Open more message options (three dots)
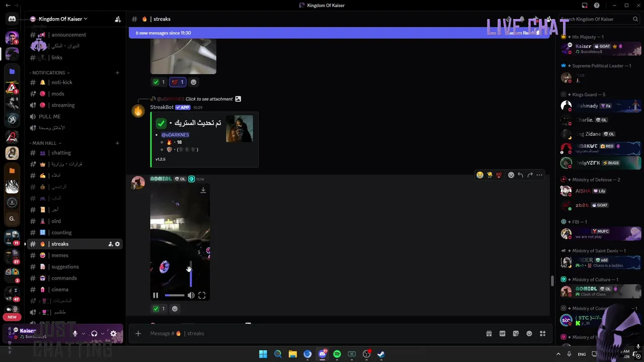644x362 pixels. tap(539, 175)
